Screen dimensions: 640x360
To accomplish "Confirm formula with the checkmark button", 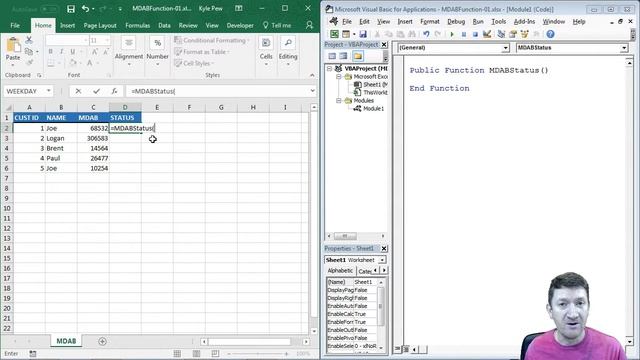I will (x=96, y=91).
